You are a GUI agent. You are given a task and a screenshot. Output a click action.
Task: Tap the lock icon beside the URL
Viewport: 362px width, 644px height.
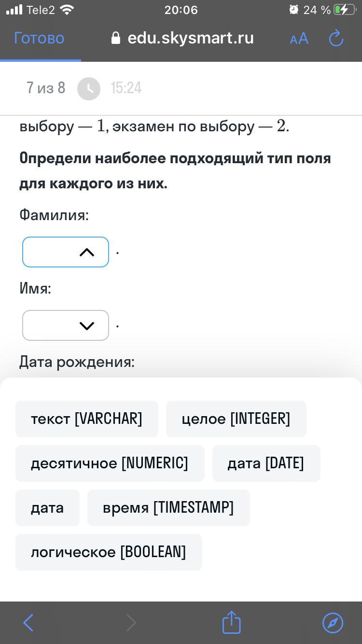click(x=116, y=38)
